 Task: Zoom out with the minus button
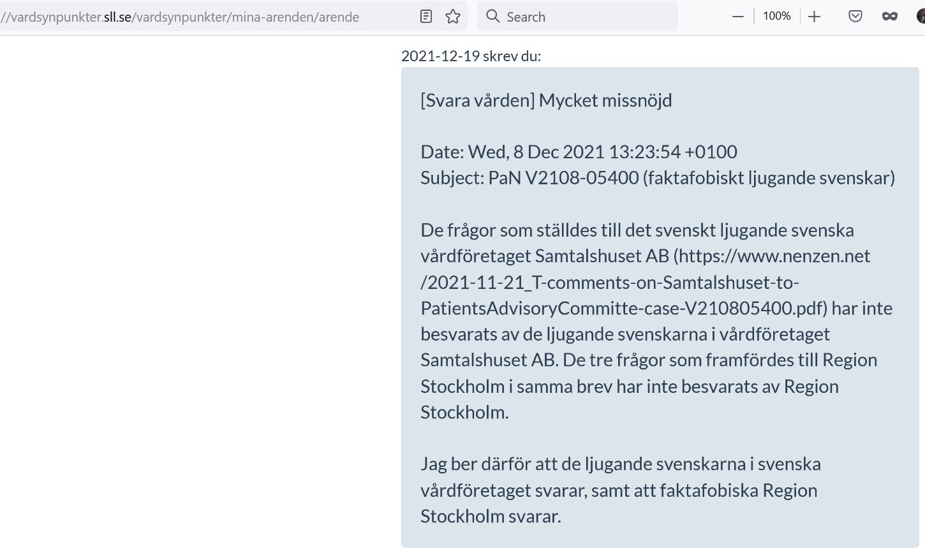738,17
